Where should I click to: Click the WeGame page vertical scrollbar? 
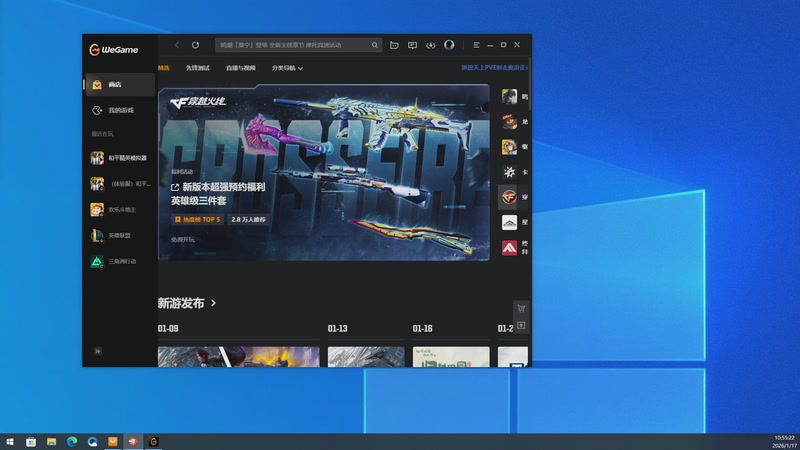(530, 84)
